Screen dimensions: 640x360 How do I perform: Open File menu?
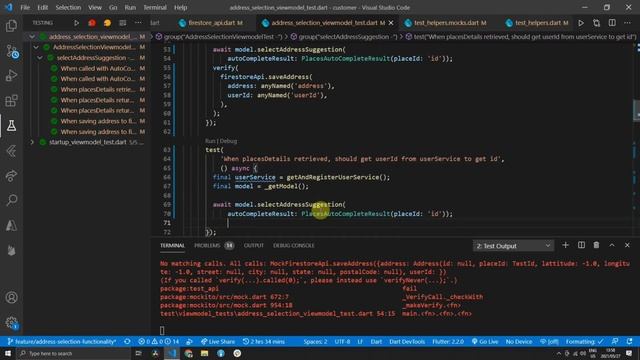coord(25,7)
